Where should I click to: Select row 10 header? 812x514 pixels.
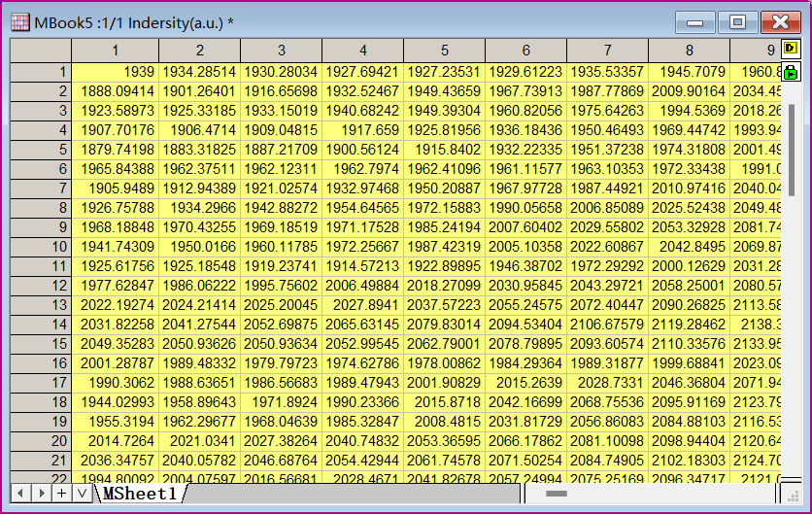(x=40, y=247)
